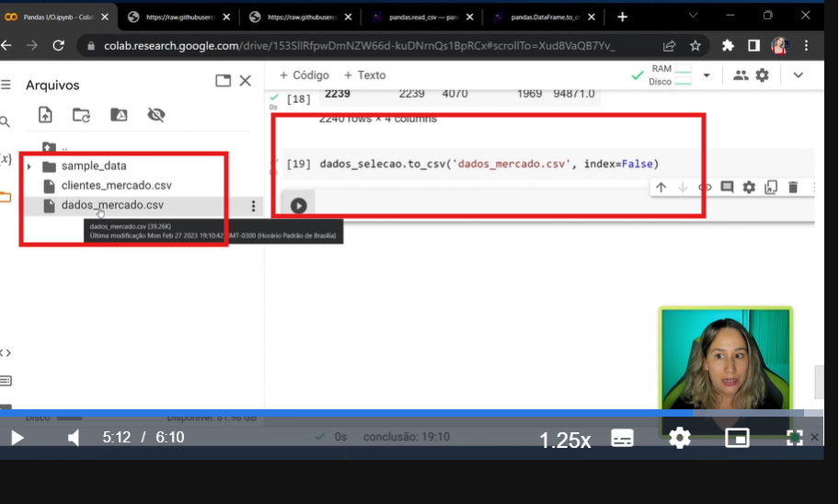This screenshot has width=839, height=504.
Task: Run the empty code cell
Action: pos(299,205)
